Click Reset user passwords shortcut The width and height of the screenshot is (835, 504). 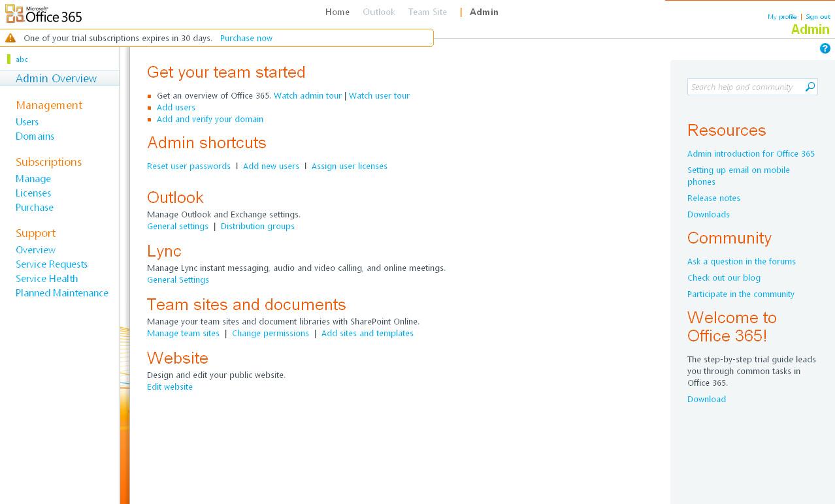[x=188, y=166]
